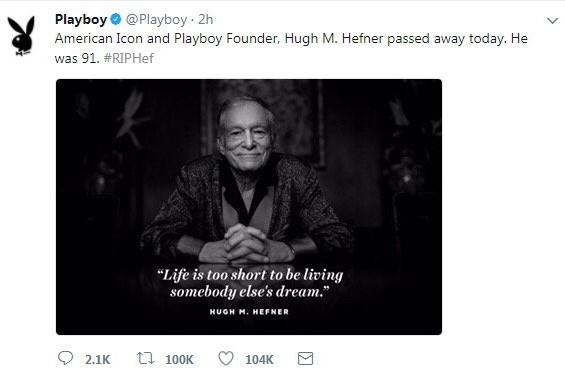Click the blue verified badge
The height and width of the screenshot is (370, 565).
click(x=115, y=19)
